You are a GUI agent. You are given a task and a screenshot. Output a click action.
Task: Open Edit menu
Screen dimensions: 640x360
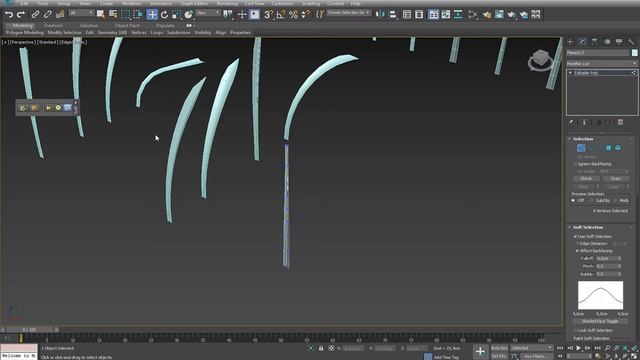(x=24, y=3)
